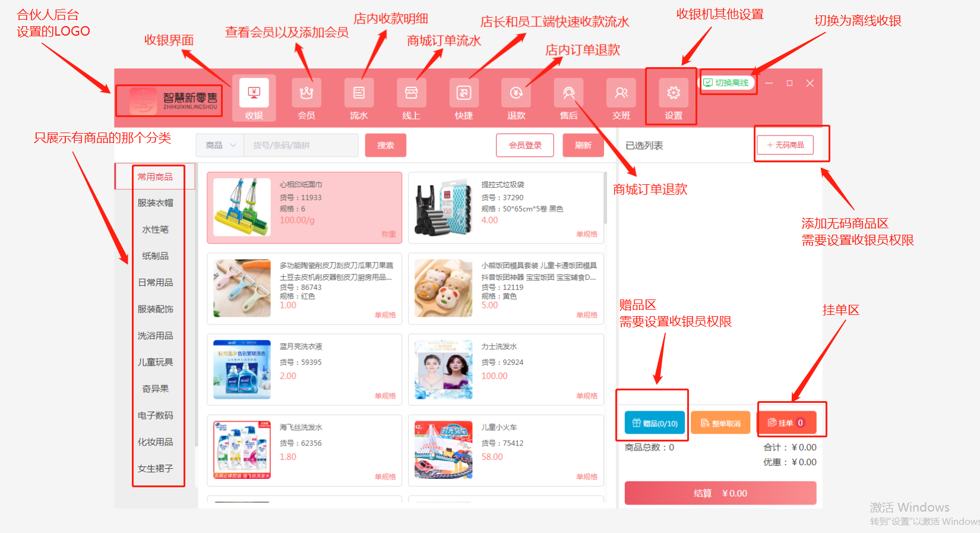Minimize the cashier window

click(769, 83)
